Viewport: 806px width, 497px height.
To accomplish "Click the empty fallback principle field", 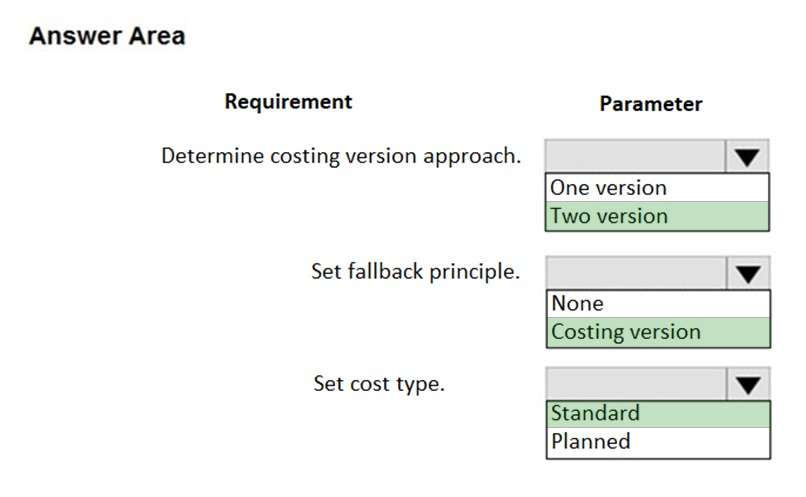I will [636, 272].
